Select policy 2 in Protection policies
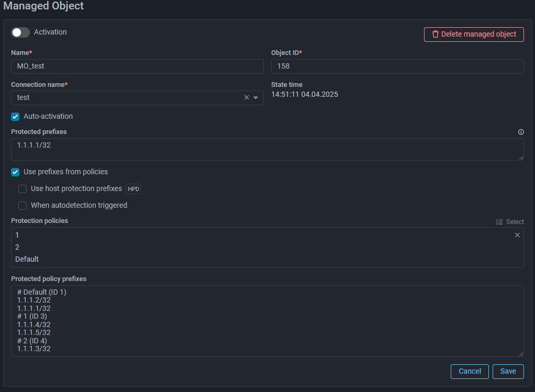Screen dimensions: 535x392 (18, 248)
